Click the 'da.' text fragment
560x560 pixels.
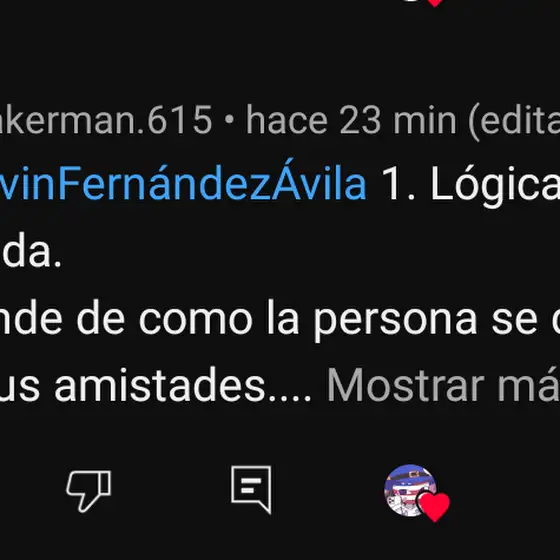click(31, 252)
